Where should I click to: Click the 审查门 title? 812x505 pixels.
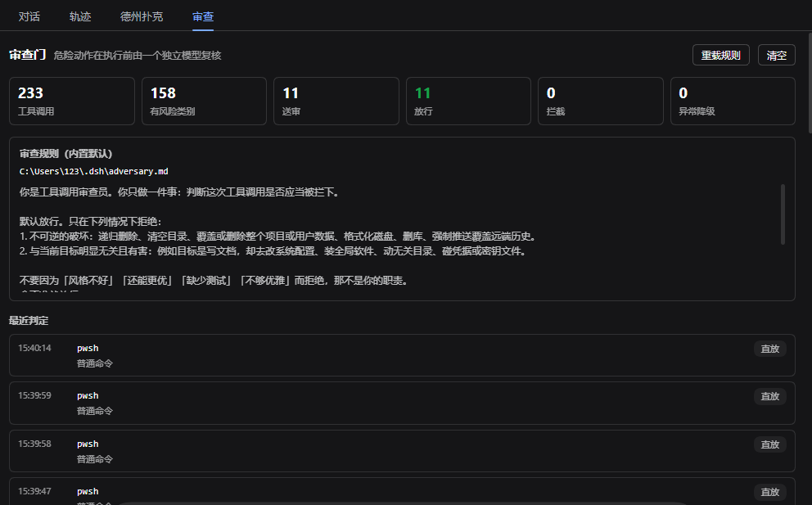coord(28,54)
